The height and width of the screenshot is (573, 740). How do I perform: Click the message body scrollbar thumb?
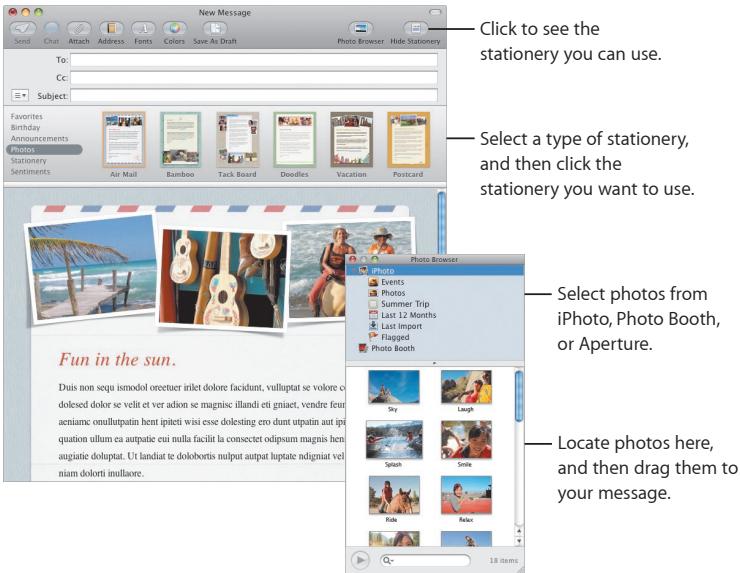pyautogui.click(x=442, y=223)
